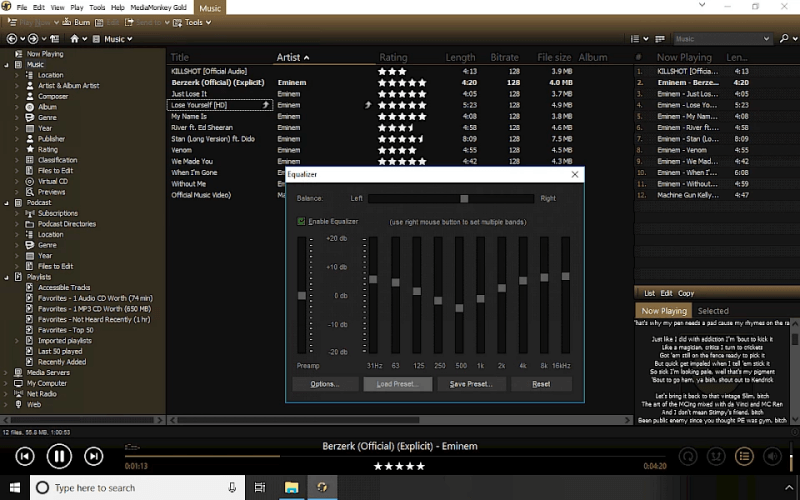The image size is (800, 500).
Task: Open the Tools toolbar dropdown
Action: tap(194, 22)
